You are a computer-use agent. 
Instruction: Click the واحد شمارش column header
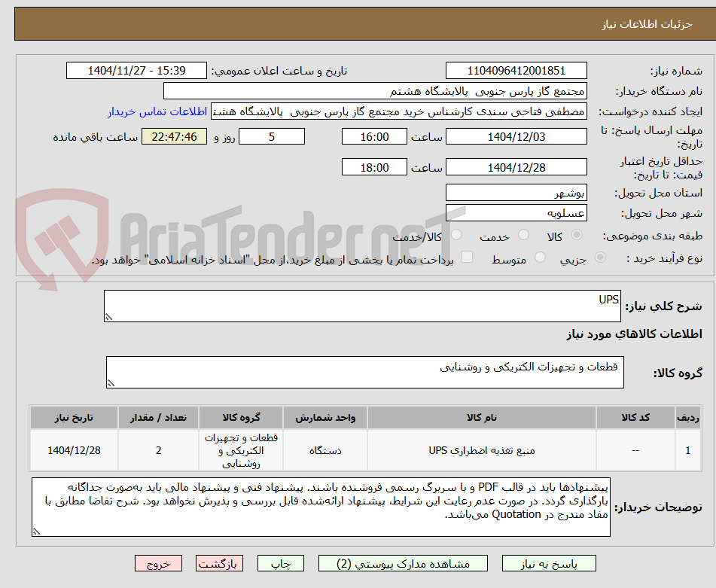[324, 417]
